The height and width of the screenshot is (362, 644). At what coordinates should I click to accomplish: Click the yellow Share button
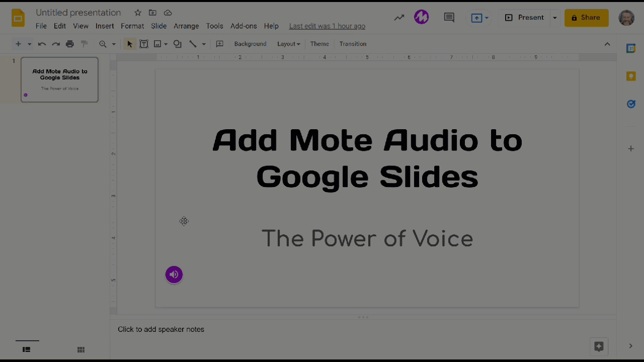(x=586, y=18)
